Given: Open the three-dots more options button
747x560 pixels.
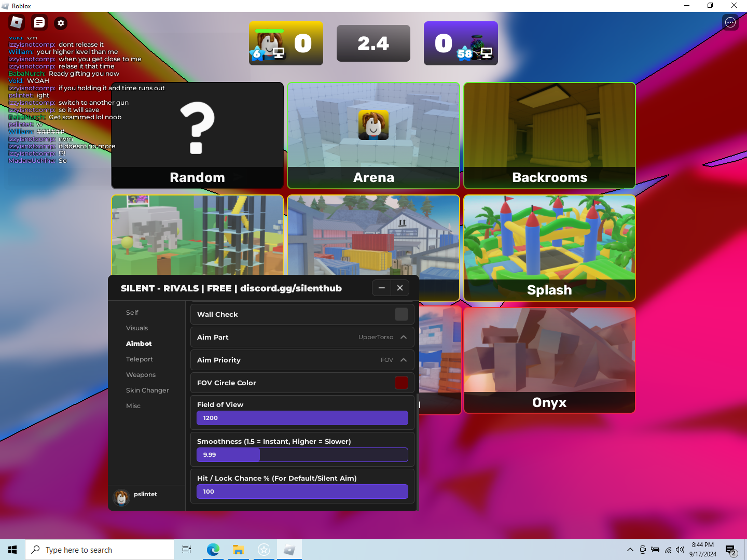Looking at the screenshot, I should tap(730, 22).
